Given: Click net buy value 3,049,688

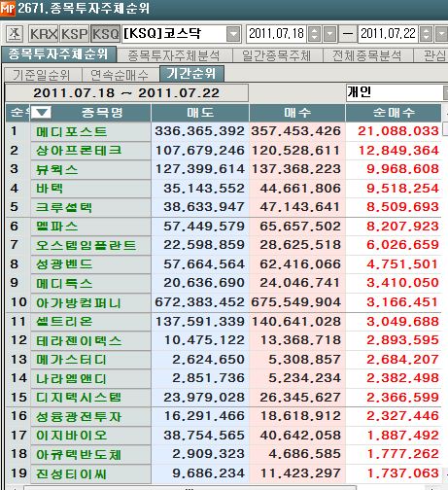Looking at the screenshot, I should pyautogui.click(x=402, y=322).
